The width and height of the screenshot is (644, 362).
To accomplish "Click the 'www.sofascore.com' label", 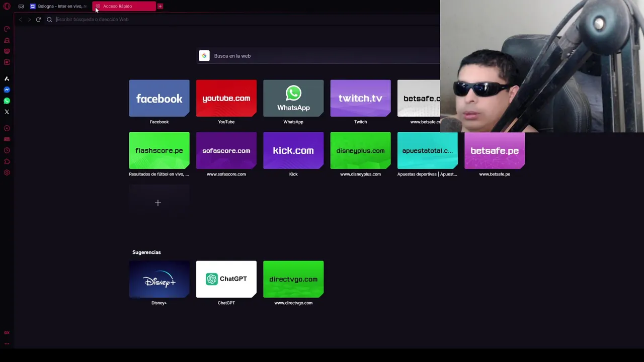I will (x=226, y=174).
